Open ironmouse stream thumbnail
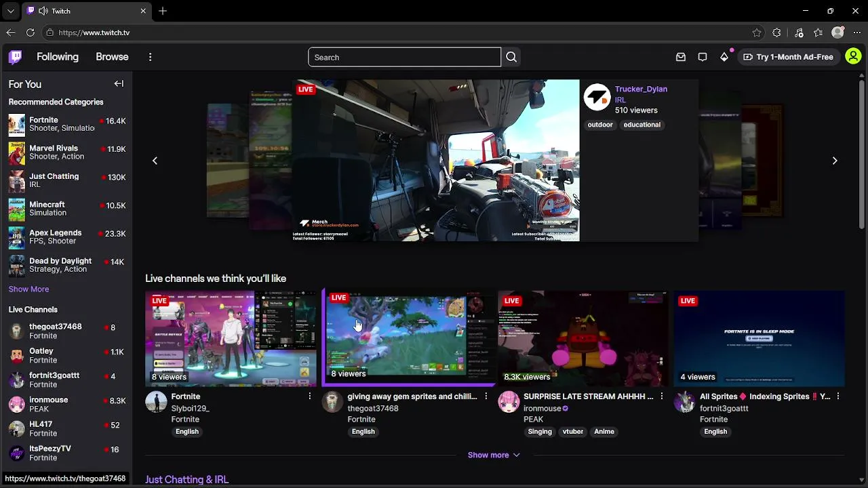The image size is (868, 488). tap(583, 339)
